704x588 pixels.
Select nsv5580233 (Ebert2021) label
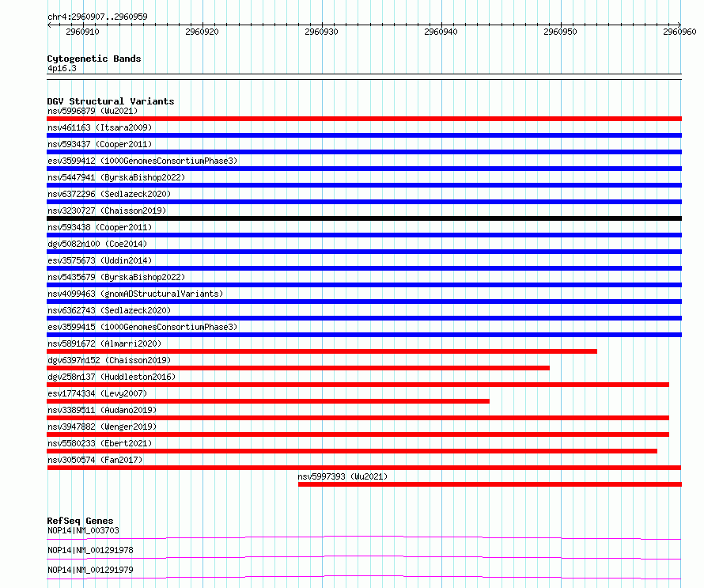point(100,443)
